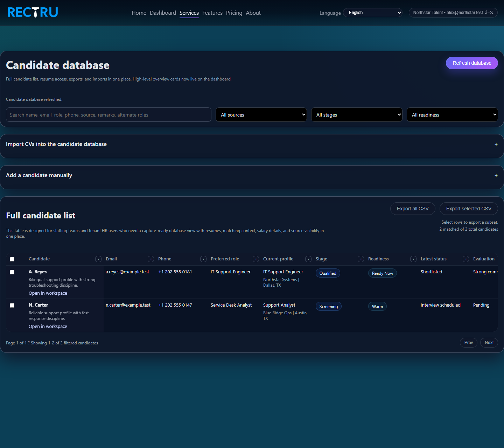Open the Pricing page
The height and width of the screenshot is (448, 504).
click(x=234, y=13)
